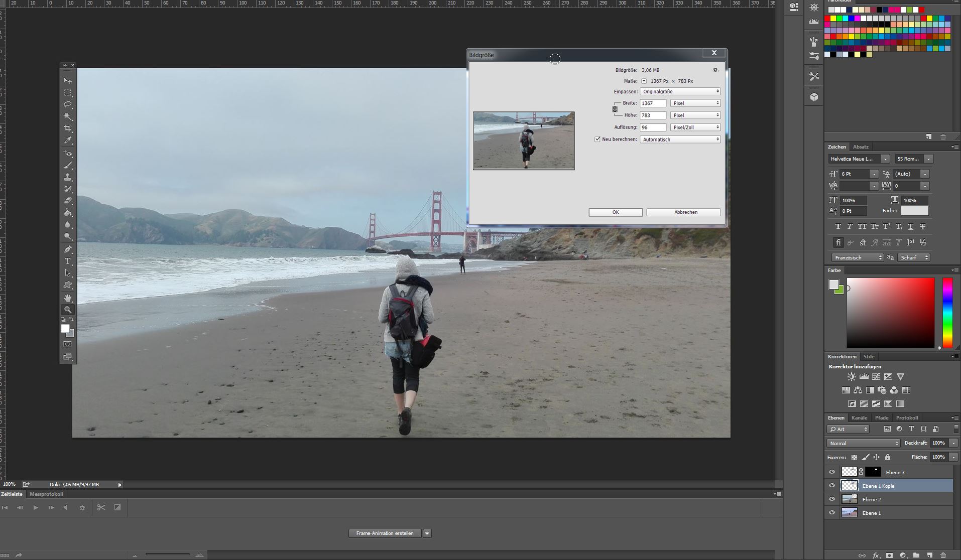Select the Zoom tool

click(68, 310)
